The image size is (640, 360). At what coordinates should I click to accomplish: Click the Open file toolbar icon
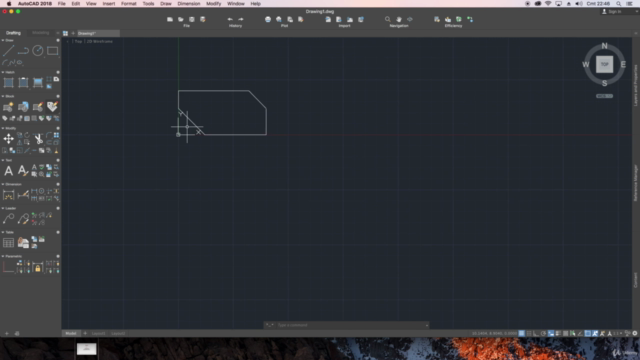click(x=181, y=19)
